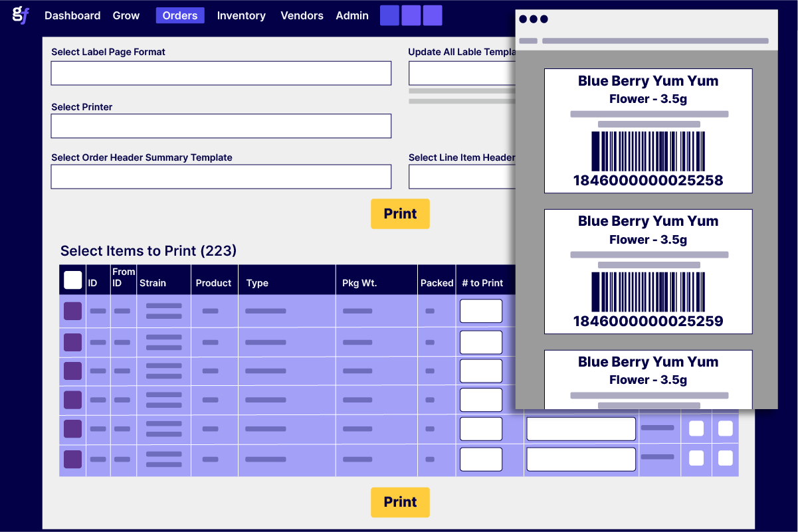Sort by the ID column header

pos(93,283)
